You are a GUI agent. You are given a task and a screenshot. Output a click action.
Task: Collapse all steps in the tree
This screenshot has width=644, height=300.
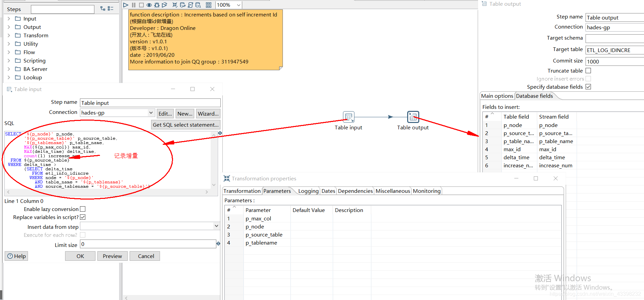[111, 8]
